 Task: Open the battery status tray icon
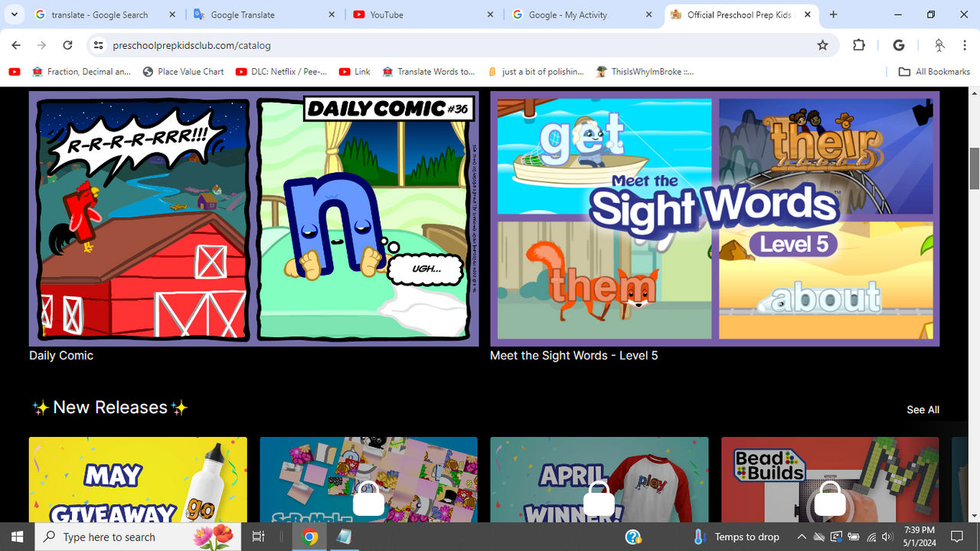click(854, 536)
